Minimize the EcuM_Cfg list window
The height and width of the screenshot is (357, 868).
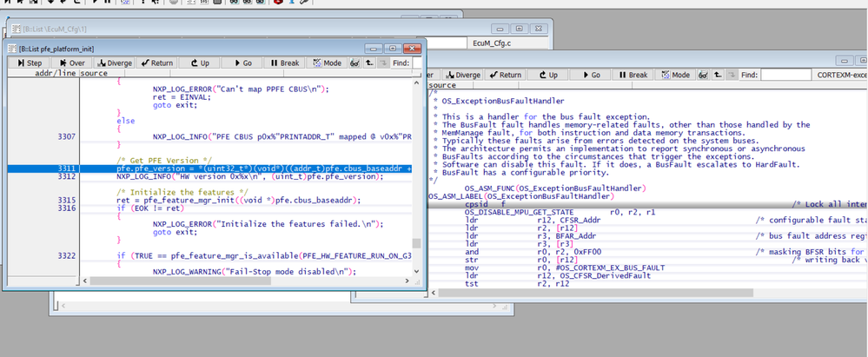tap(500, 29)
